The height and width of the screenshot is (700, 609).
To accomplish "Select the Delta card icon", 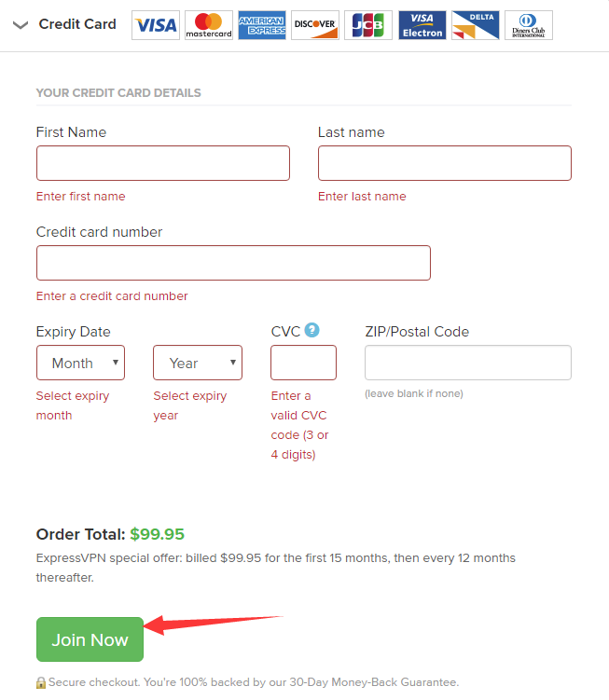I will coord(476,25).
